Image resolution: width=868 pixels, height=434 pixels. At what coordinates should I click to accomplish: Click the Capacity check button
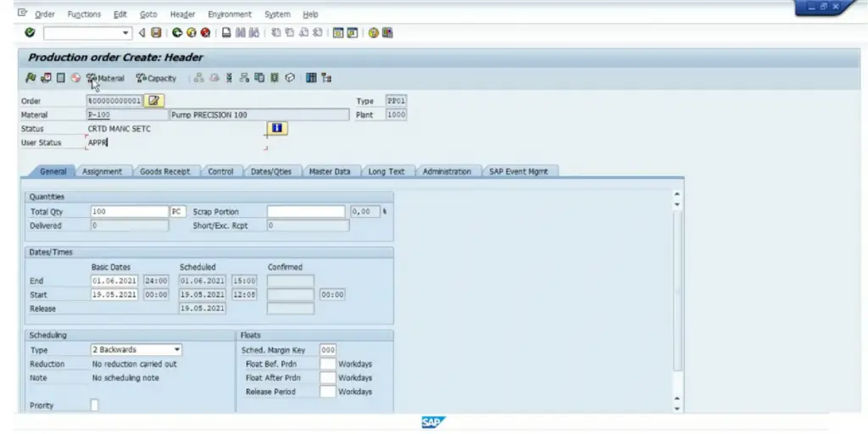click(156, 78)
